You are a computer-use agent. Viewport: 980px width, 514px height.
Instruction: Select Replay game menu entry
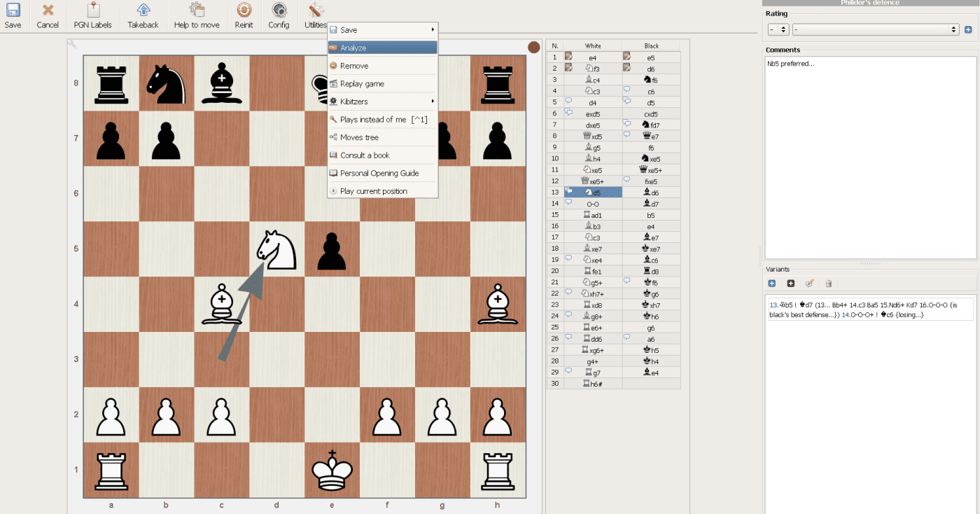(382, 83)
